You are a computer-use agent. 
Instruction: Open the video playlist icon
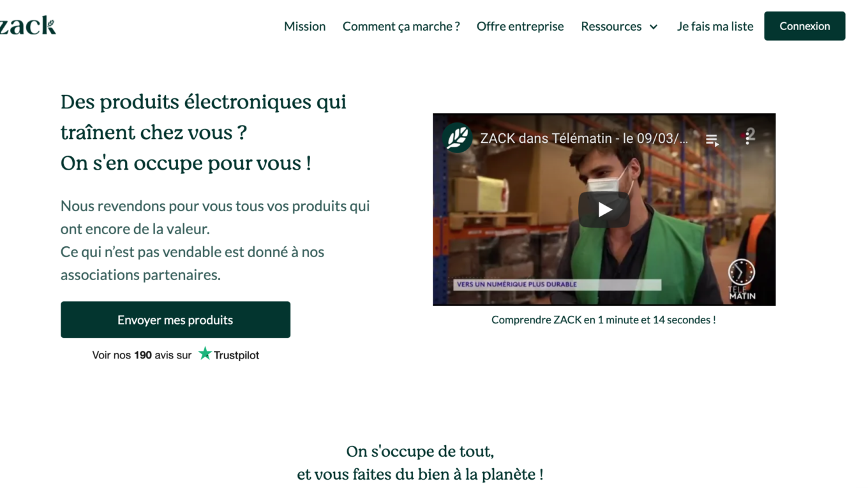click(712, 140)
